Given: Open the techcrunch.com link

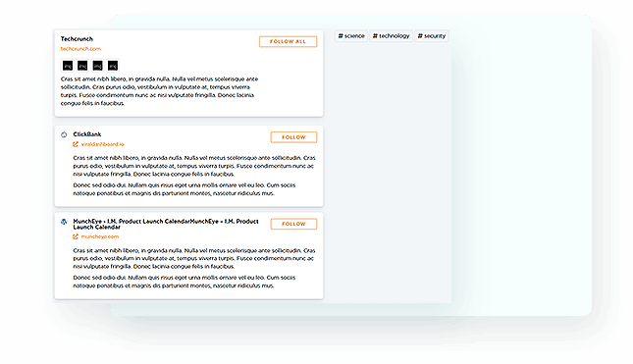Looking at the screenshot, I should (80, 49).
